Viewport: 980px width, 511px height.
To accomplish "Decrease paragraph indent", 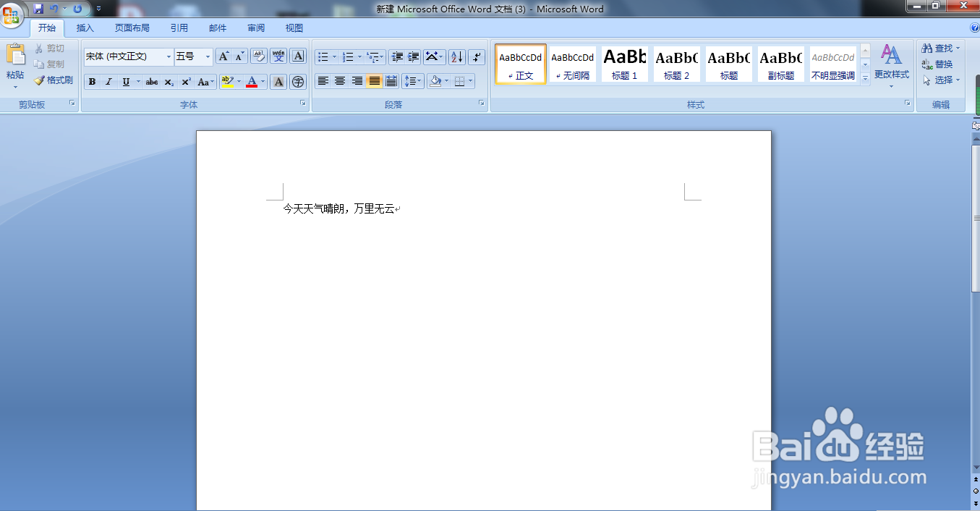I will (397, 56).
